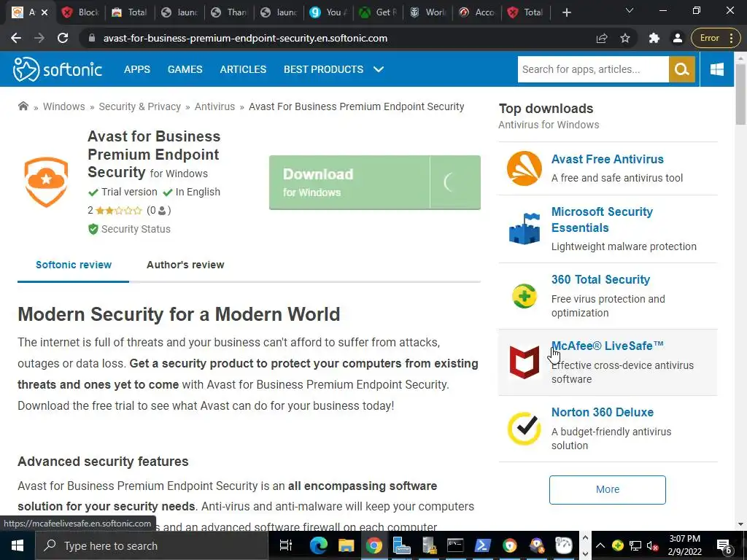Click the orange search magnifier button
Screen dimensions: 747x560
click(682, 69)
